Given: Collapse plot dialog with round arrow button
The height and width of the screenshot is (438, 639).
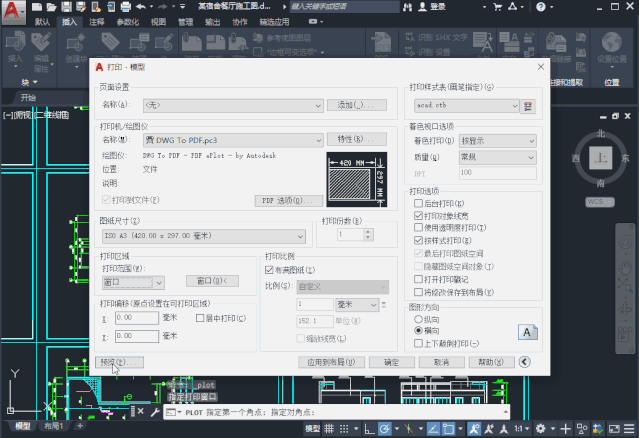Looking at the screenshot, I should pyautogui.click(x=524, y=362).
